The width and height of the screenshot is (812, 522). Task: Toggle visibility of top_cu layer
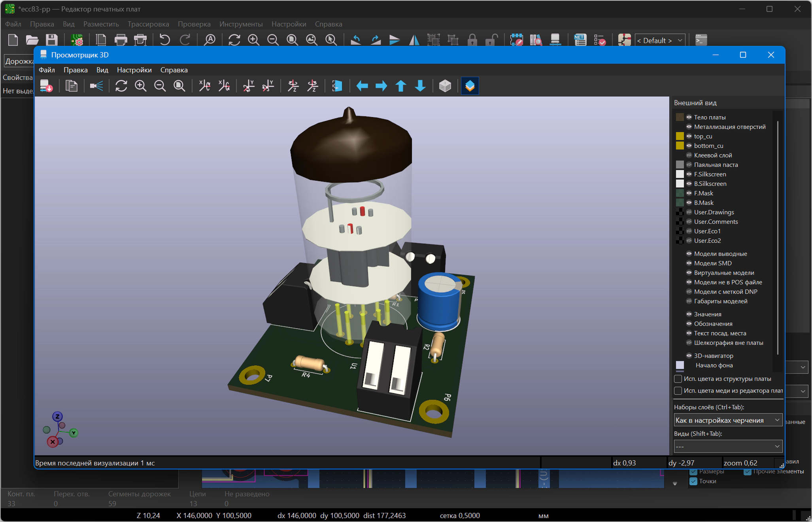689,136
